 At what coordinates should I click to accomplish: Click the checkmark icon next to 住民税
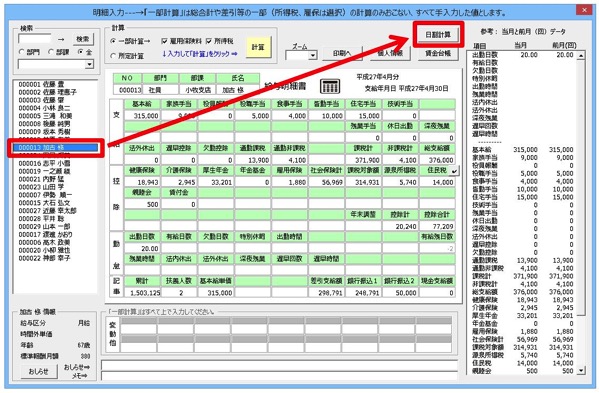pos(454,171)
